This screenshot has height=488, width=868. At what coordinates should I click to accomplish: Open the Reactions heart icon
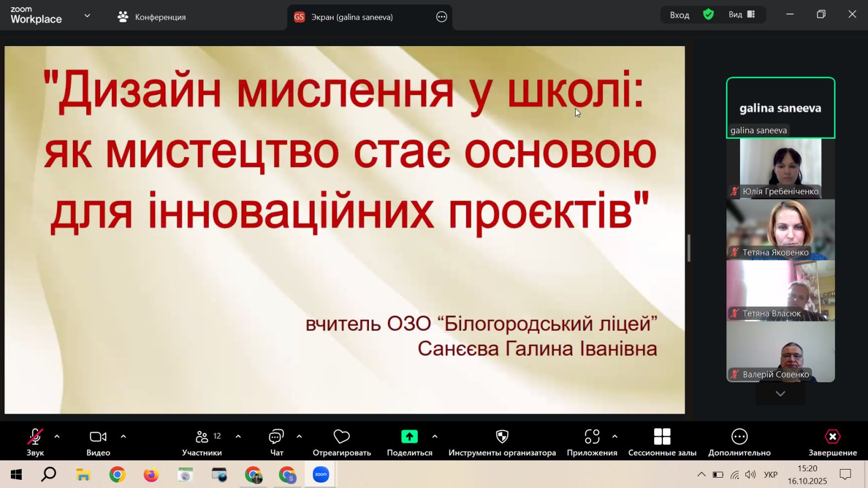pyautogui.click(x=341, y=436)
